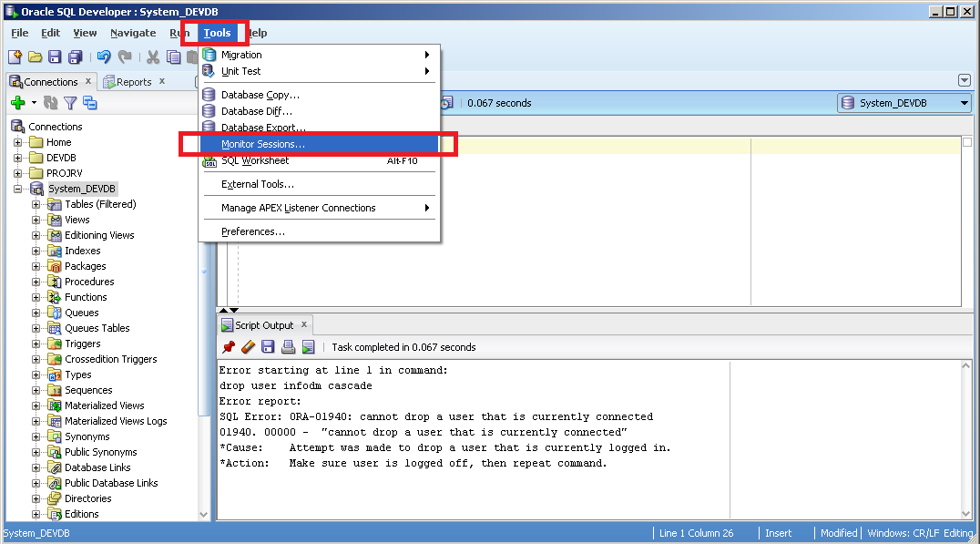
Task: Close the Connections tab
Action: tap(88, 81)
